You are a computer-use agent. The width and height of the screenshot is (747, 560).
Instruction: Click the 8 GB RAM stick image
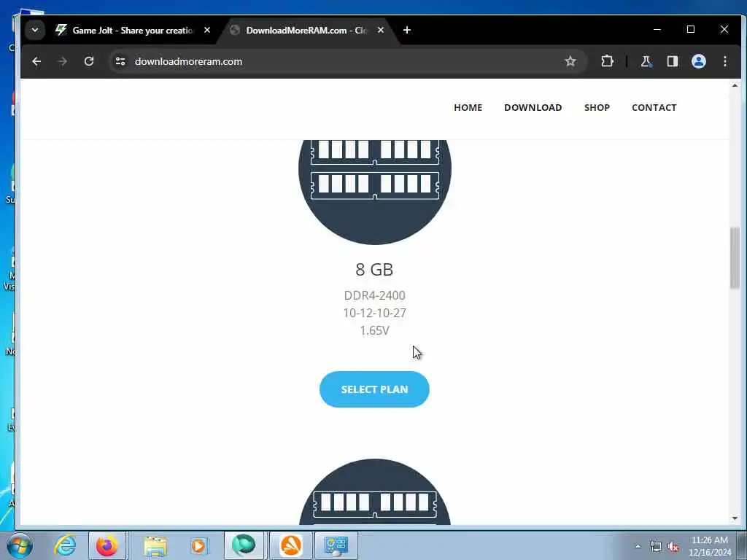coord(374,192)
